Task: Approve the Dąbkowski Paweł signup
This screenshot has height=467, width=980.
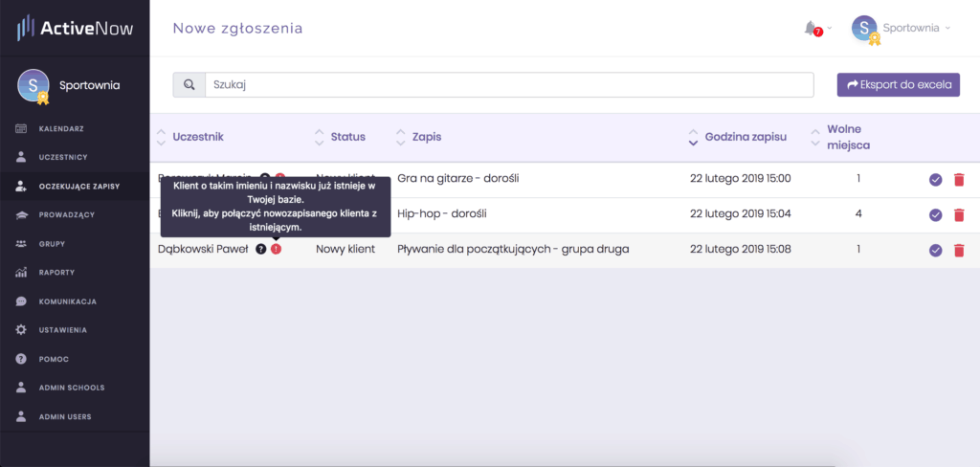Action: 936,251
